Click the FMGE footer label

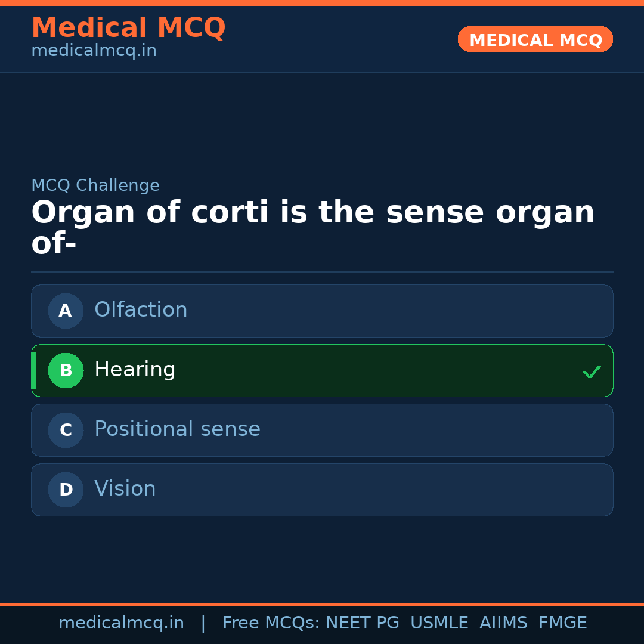point(562,622)
